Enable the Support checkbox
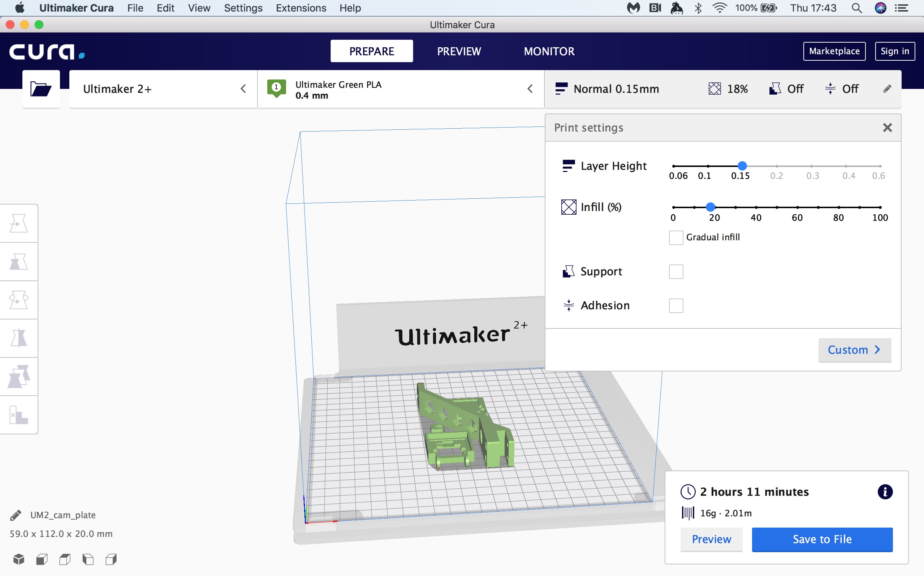 click(676, 272)
